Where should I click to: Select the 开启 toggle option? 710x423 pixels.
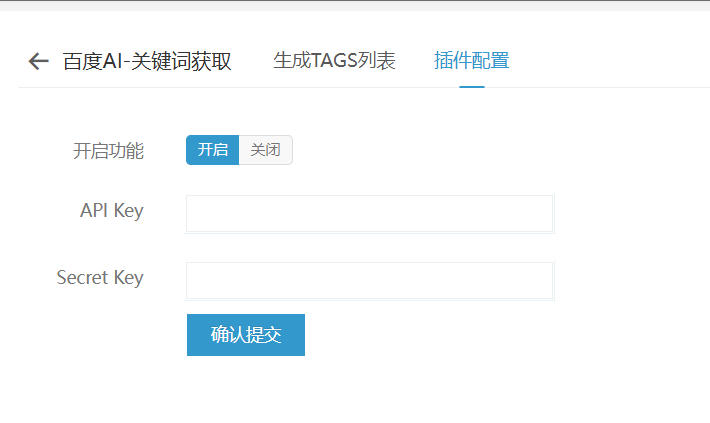click(212, 150)
